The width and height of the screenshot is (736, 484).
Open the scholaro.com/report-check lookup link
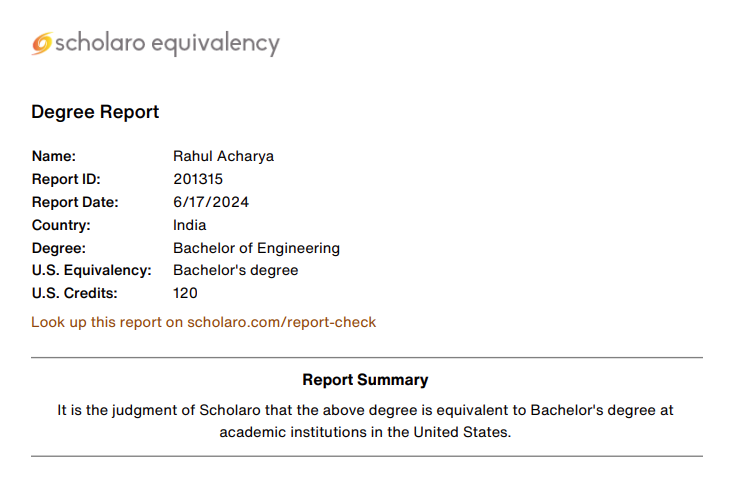(203, 322)
